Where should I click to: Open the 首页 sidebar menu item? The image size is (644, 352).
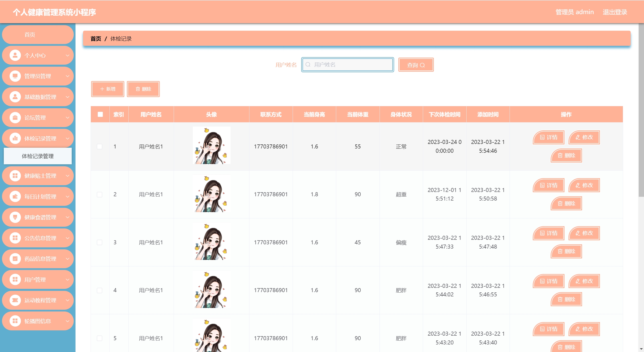30,35
